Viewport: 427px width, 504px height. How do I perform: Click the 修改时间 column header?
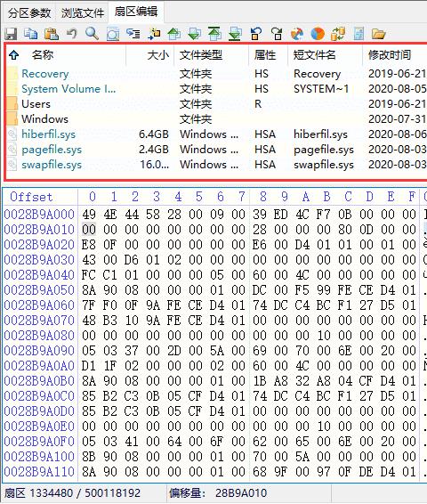click(390, 55)
